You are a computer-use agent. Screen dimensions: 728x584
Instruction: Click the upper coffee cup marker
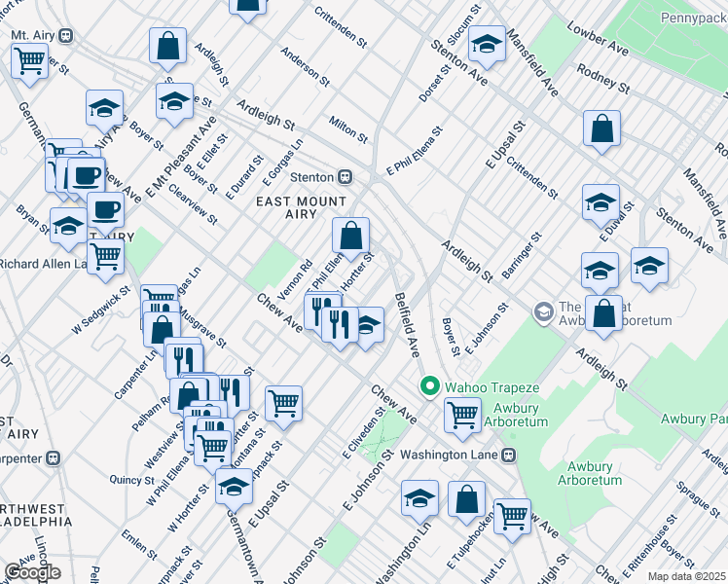(x=87, y=178)
